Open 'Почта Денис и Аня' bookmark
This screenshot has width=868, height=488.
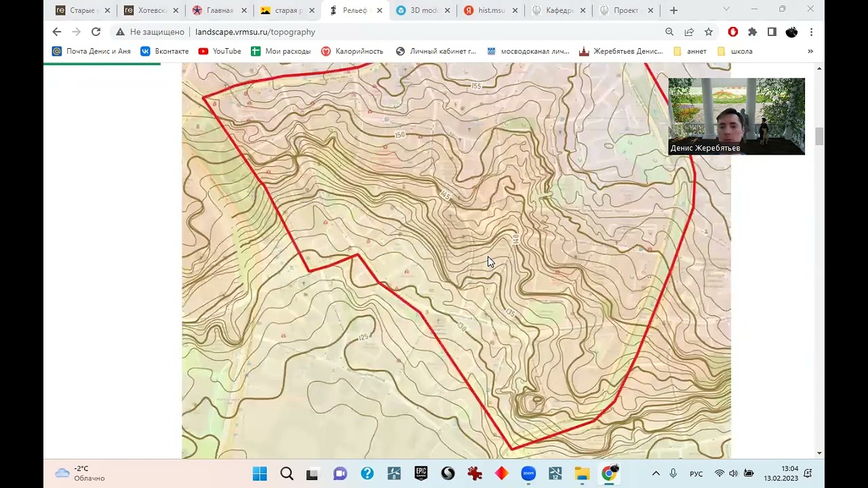[x=92, y=51]
